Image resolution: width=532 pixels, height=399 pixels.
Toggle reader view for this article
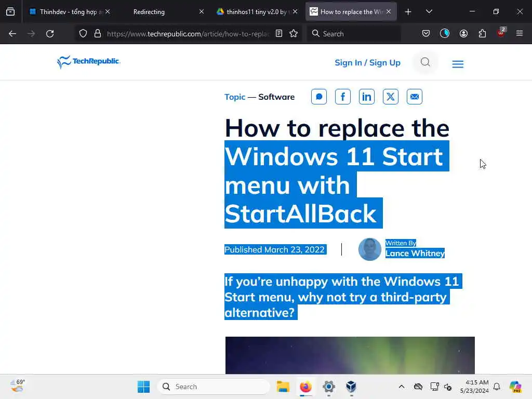pyautogui.click(x=279, y=34)
